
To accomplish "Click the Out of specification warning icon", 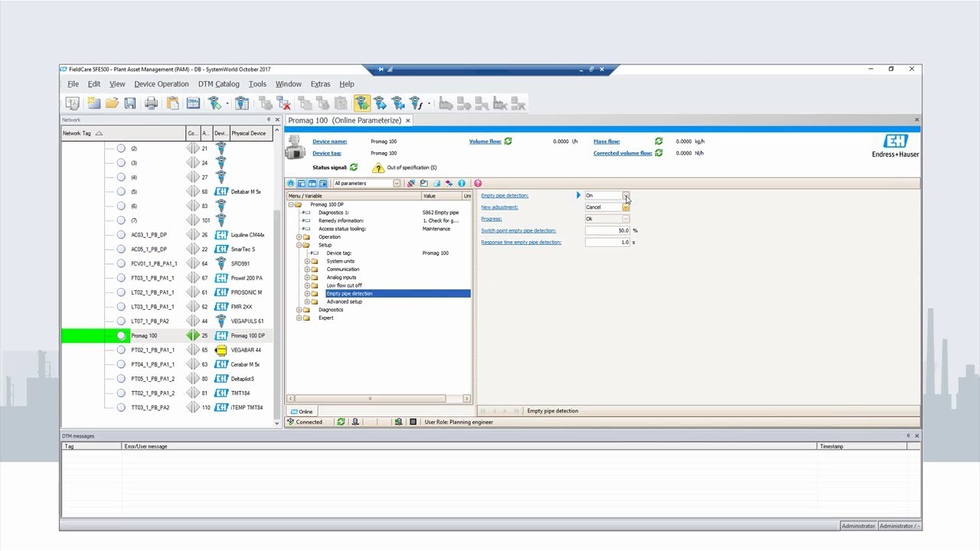I will click(x=378, y=168).
